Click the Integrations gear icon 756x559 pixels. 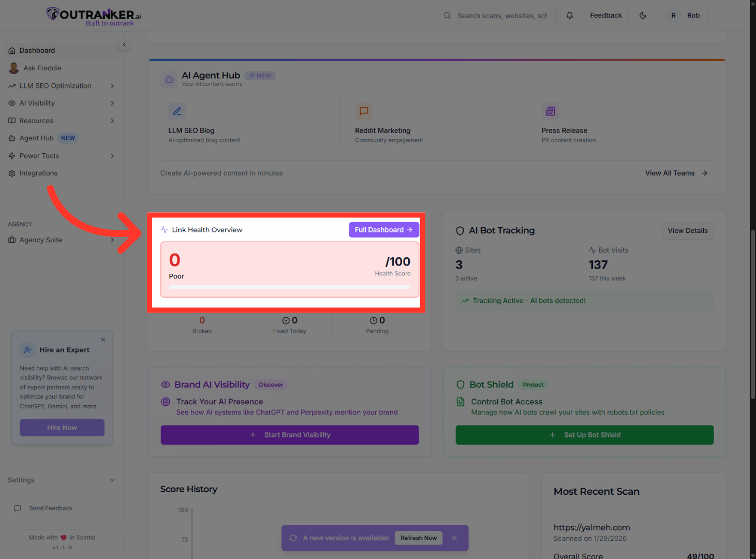pos(12,173)
